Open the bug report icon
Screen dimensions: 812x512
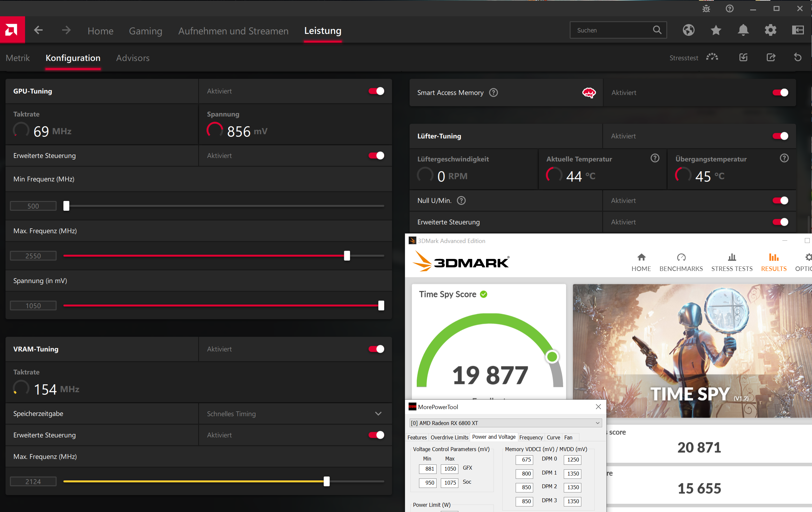[706, 9]
